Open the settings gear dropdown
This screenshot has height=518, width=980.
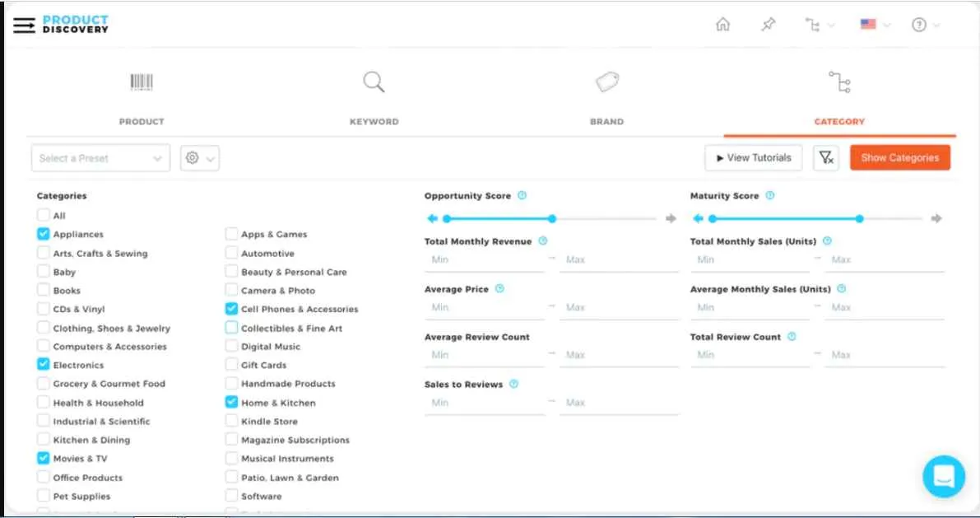pos(199,157)
